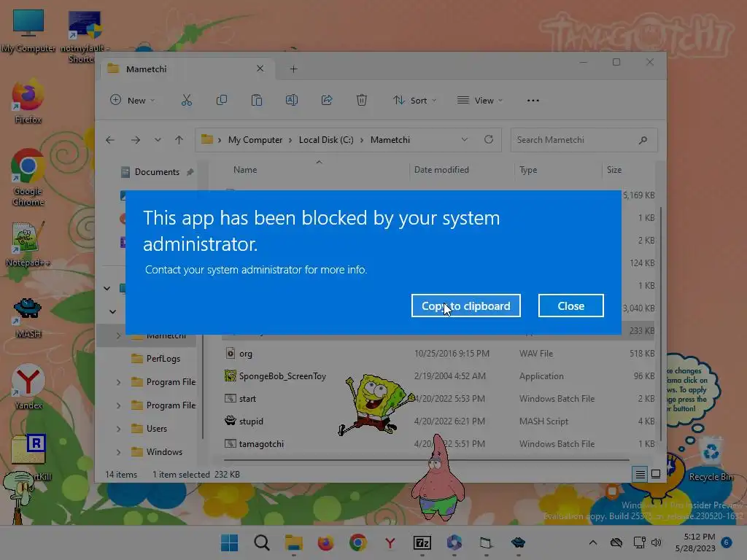Click the Delete trash icon
Image resolution: width=747 pixels, height=560 pixels.
tap(362, 100)
